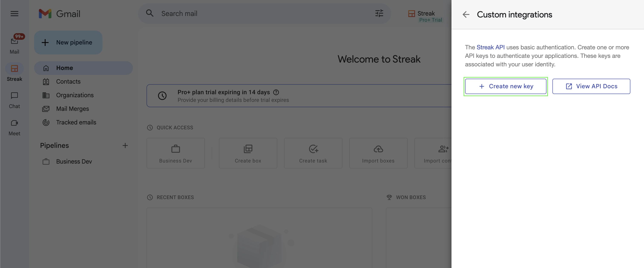Open Chat from the left rail
Screen dimensions: 644x268
pos(14,96)
